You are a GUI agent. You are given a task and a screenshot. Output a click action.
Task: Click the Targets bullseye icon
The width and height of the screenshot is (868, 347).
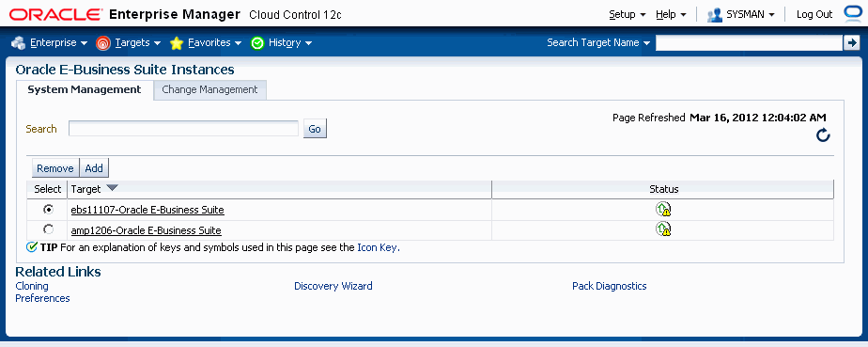tap(103, 42)
